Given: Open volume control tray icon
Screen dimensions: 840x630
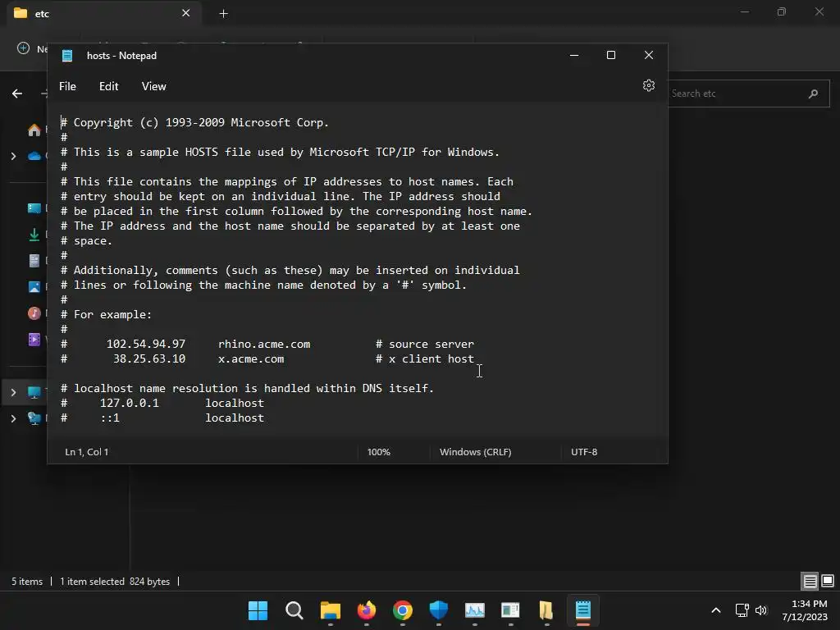Looking at the screenshot, I should (x=761, y=610).
